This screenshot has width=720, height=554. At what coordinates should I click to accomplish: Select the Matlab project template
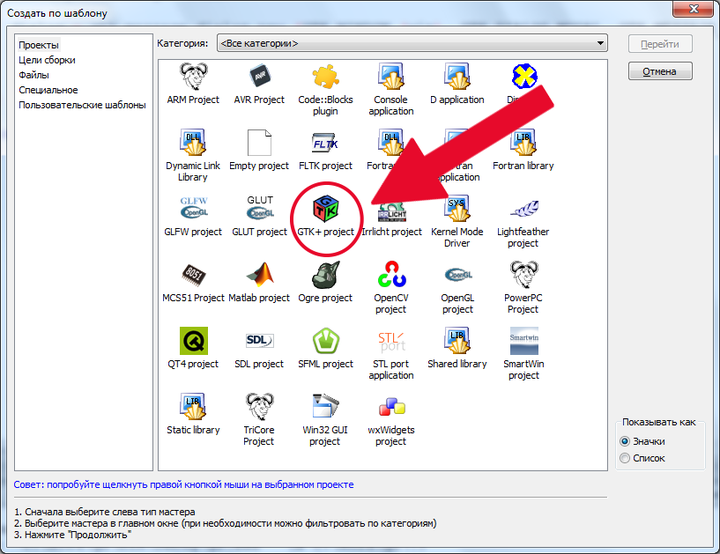[259, 274]
